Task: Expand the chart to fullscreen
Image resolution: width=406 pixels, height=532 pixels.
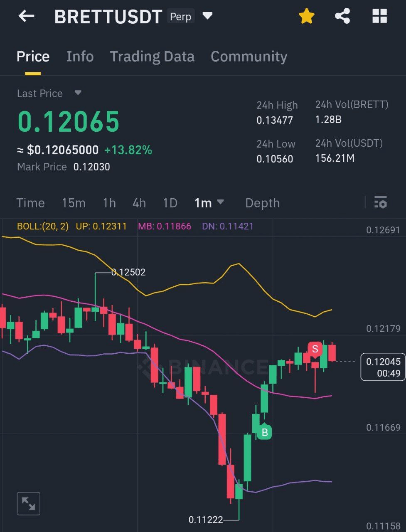Action: [x=28, y=503]
